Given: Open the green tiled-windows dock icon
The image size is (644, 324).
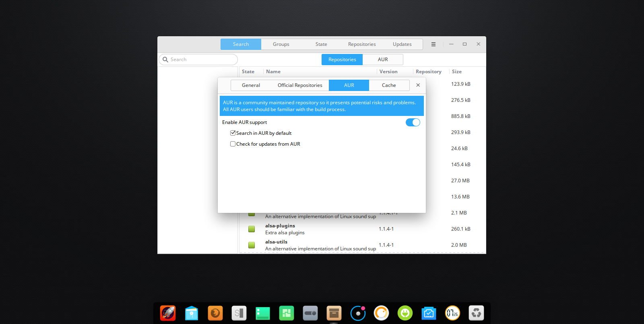Looking at the screenshot, I should click(287, 313).
